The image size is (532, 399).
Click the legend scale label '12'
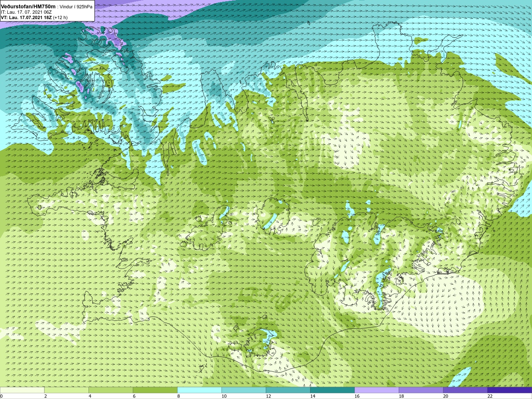click(x=268, y=396)
